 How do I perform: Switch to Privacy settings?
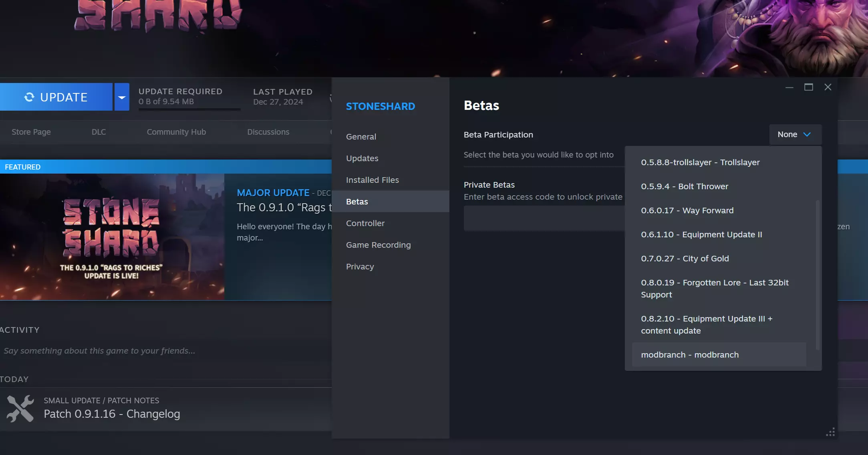pos(360,267)
